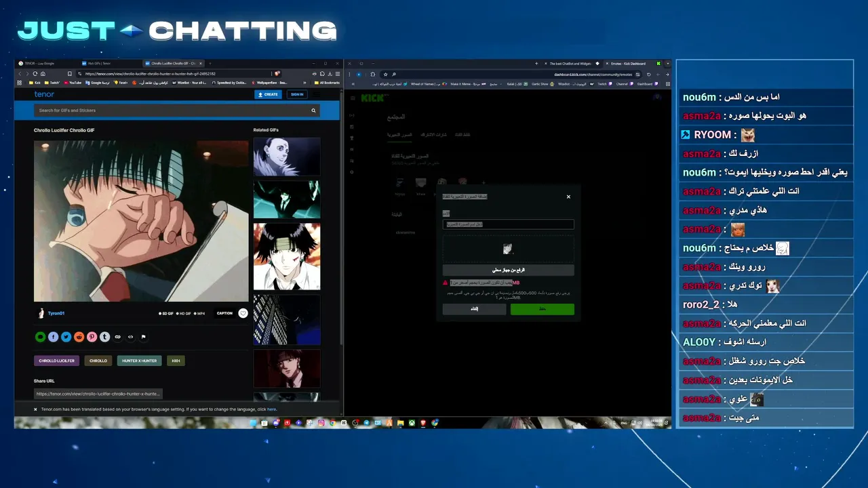Click the search magnifier icon in Tenor search bar
The width and height of the screenshot is (868, 488).
(313, 110)
